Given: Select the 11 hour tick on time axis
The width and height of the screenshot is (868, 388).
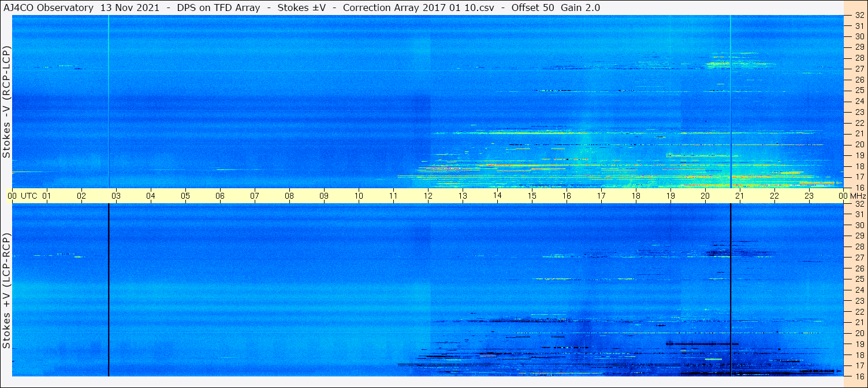Looking at the screenshot, I should [x=393, y=196].
